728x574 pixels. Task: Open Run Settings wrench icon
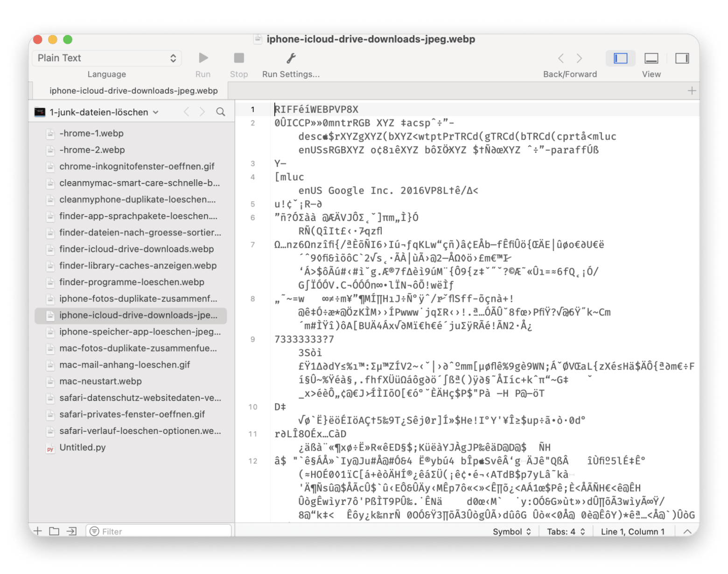pos(291,58)
